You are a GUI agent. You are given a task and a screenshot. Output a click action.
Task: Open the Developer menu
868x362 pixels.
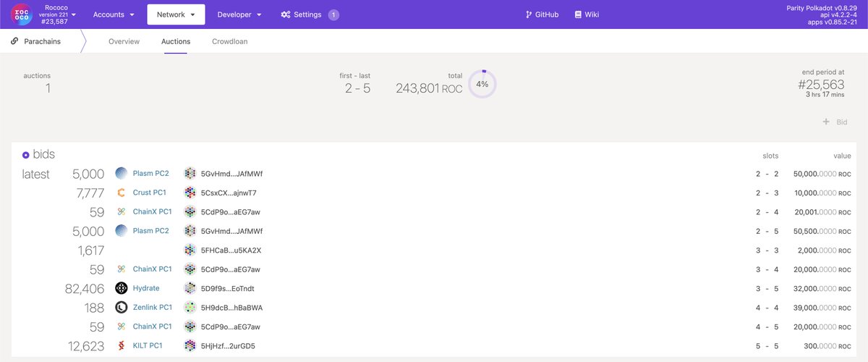(x=239, y=14)
